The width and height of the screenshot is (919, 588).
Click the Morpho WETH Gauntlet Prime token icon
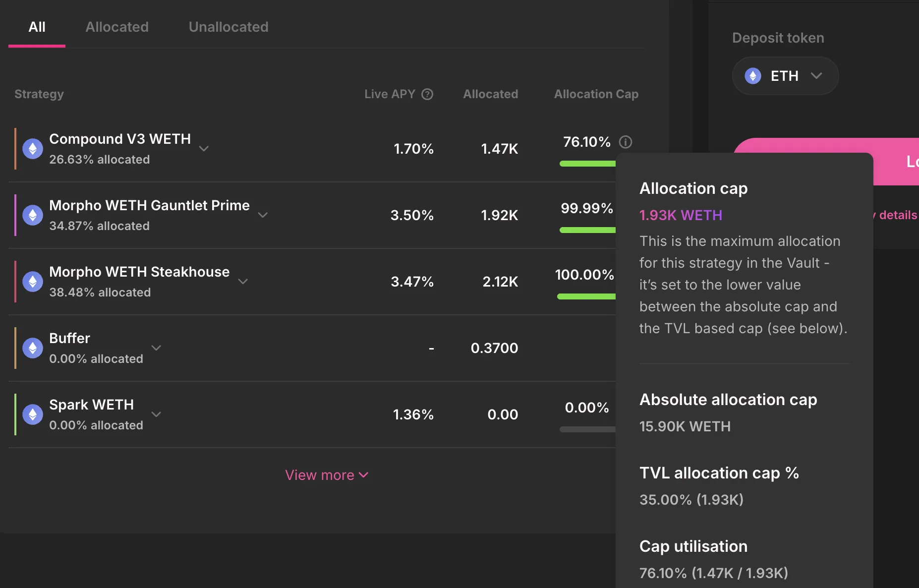point(33,215)
